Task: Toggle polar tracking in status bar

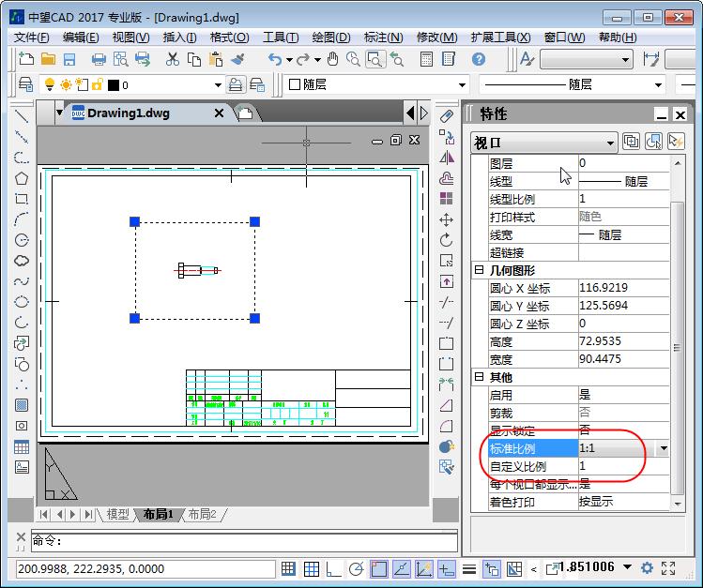Action: click(357, 568)
